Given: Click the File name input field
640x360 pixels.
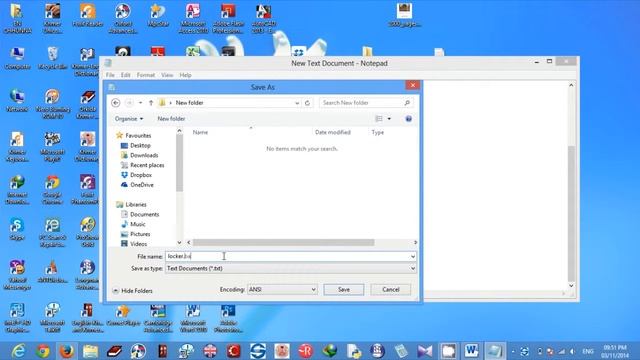Looking at the screenshot, I should pyautogui.click(x=287, y=256).
